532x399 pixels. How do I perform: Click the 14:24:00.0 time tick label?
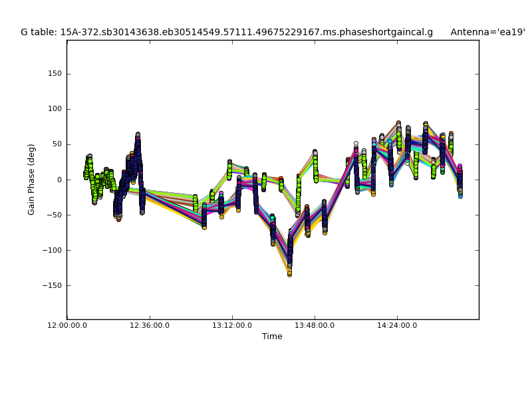click(397, 325)
